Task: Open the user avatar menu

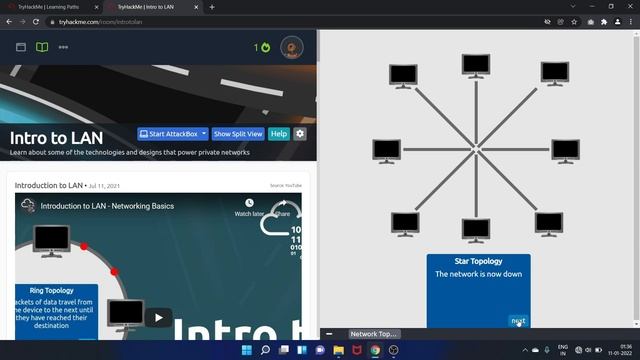Action: (291, 47)
